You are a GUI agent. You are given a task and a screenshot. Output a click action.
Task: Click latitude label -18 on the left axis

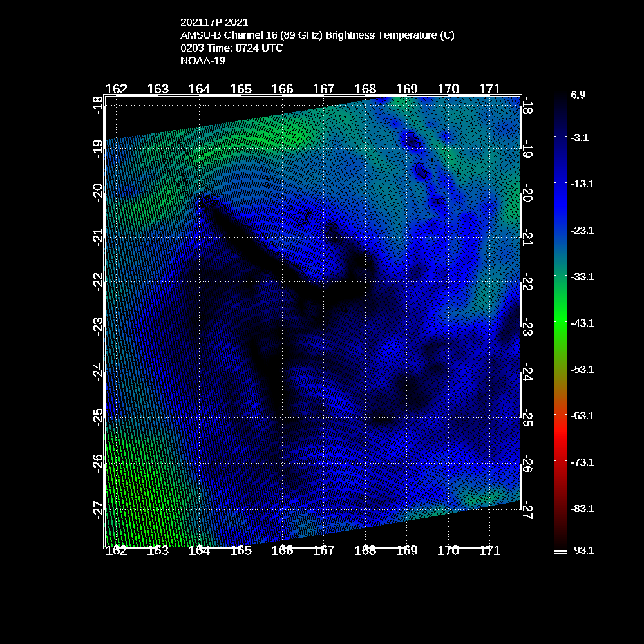click(x=97, y=103)
